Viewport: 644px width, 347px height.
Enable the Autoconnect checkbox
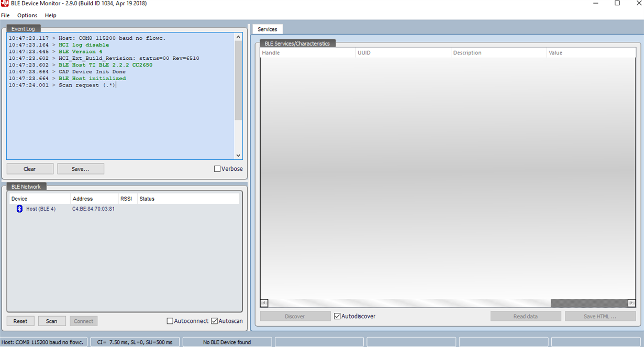pyautogui.click(x=170, y=321)
